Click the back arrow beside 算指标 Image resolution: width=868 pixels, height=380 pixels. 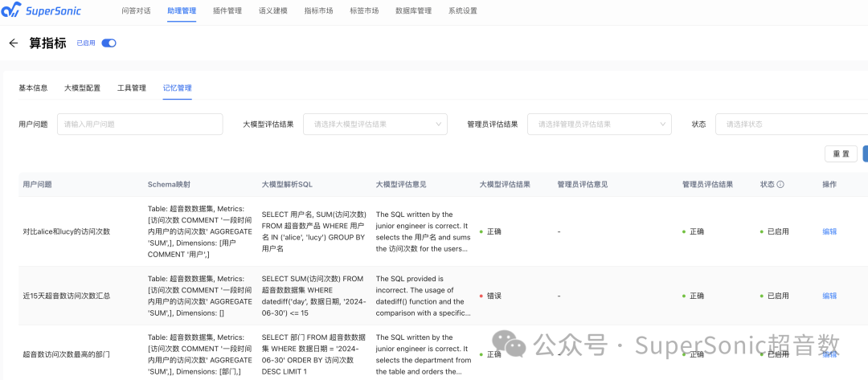tap(13, 43)
